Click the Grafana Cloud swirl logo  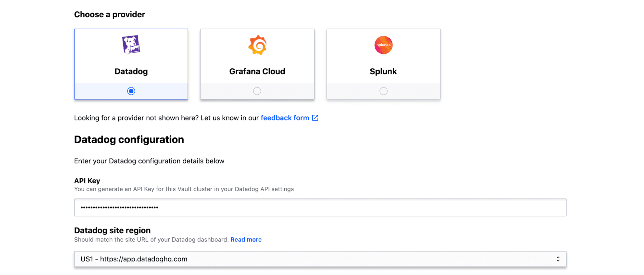257,45
